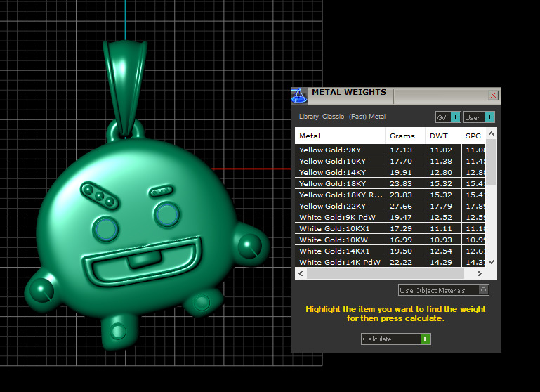
Task: Click the 17.79 DWT value
Action: pos(441,206)
